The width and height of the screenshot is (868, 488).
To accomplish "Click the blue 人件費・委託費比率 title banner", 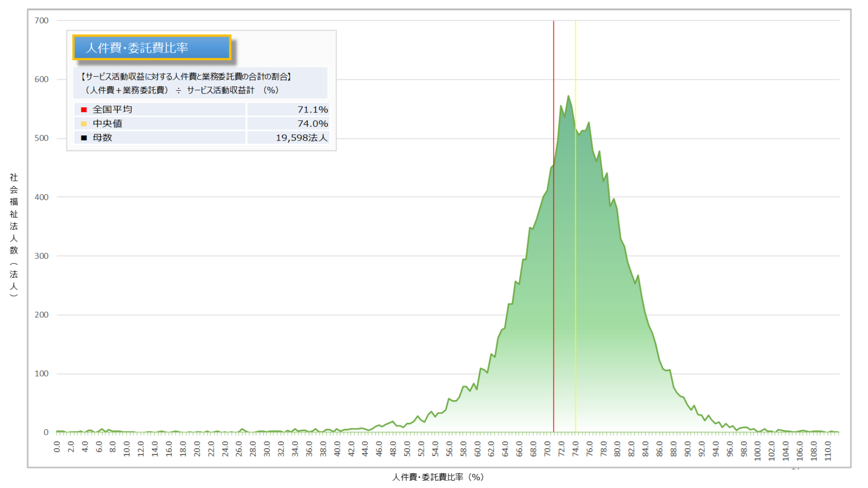I will click(152, 47).
